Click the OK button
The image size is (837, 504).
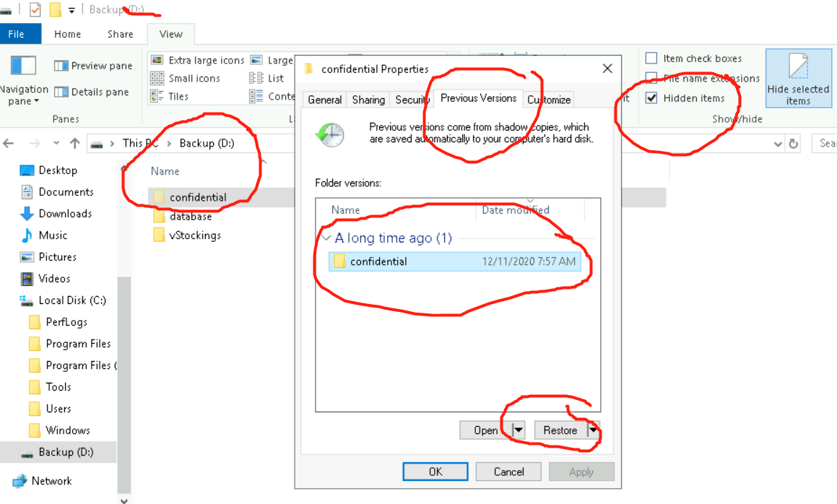(x=435, y=472)
